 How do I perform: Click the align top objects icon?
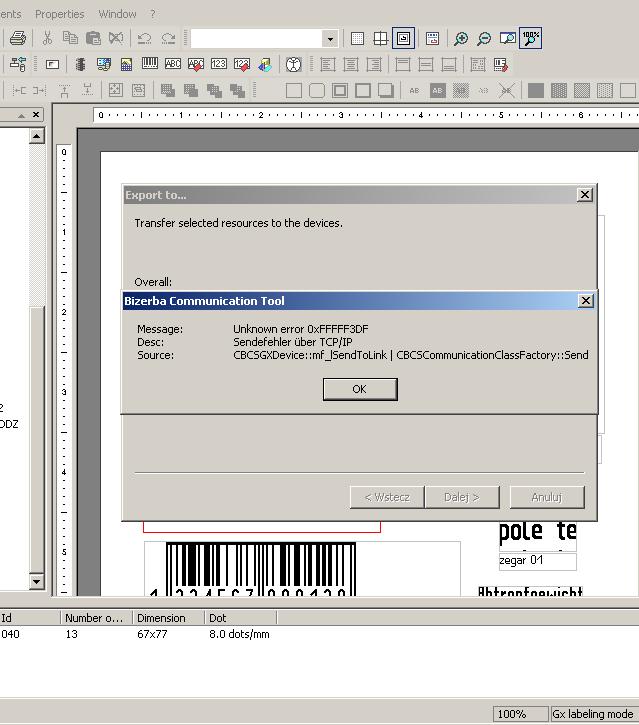pyautogui.click(x=402, y=64)
